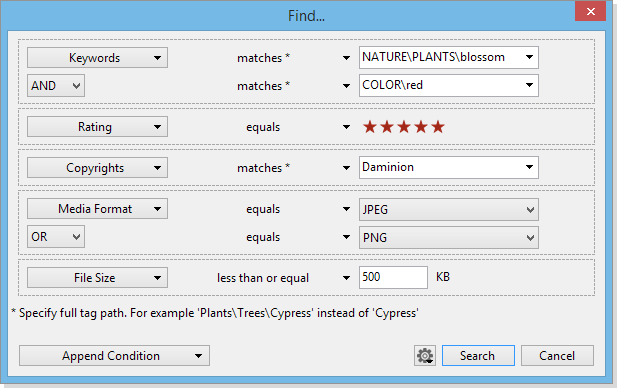Open the PNG format dropdown
617x388 pixels.
449,237
